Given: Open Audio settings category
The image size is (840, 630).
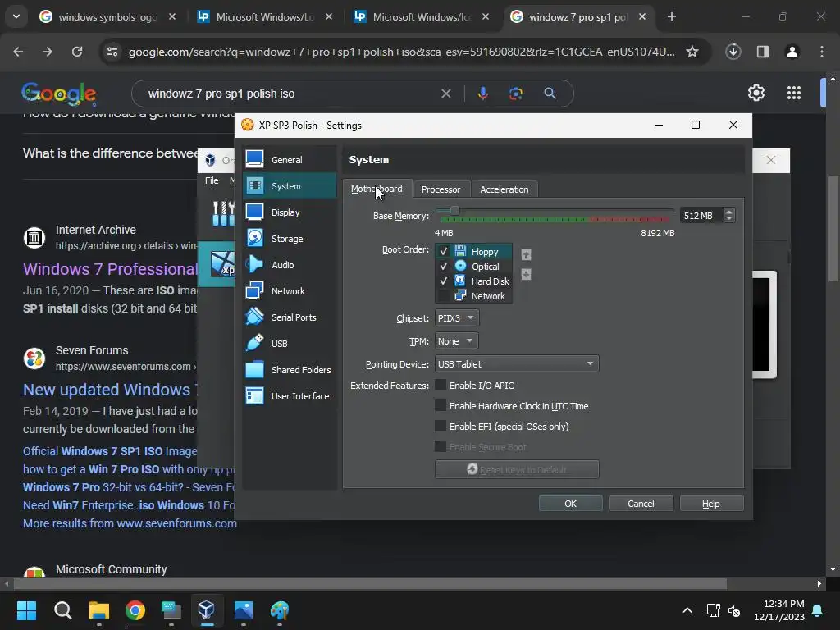Looking at the screenshot, I should (290, 265).
